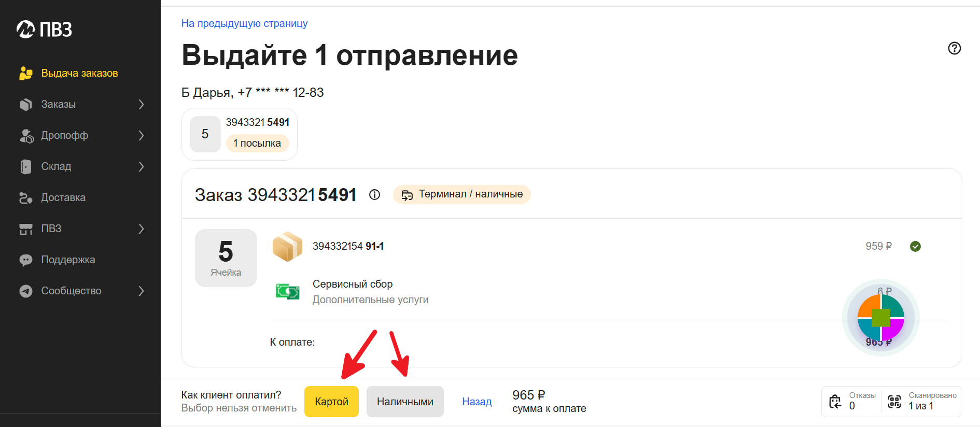Click the green money icon for Сервисный сбор
This screenshot has height=427, width=980.
click(x=287, y=292)
